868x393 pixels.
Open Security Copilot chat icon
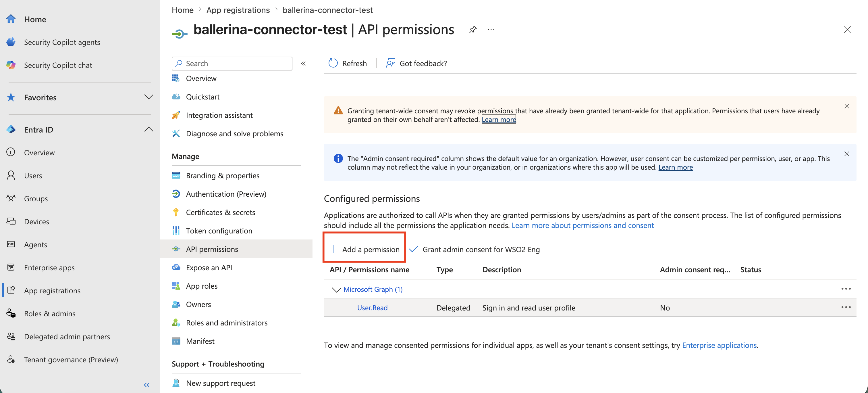[11, 65]
